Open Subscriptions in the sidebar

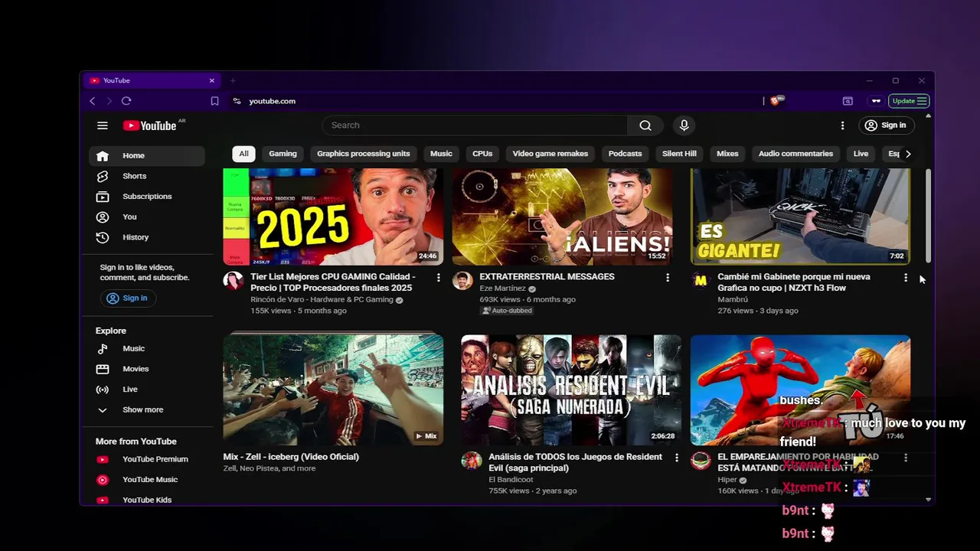pyautogui.click(x=148, y=197)
